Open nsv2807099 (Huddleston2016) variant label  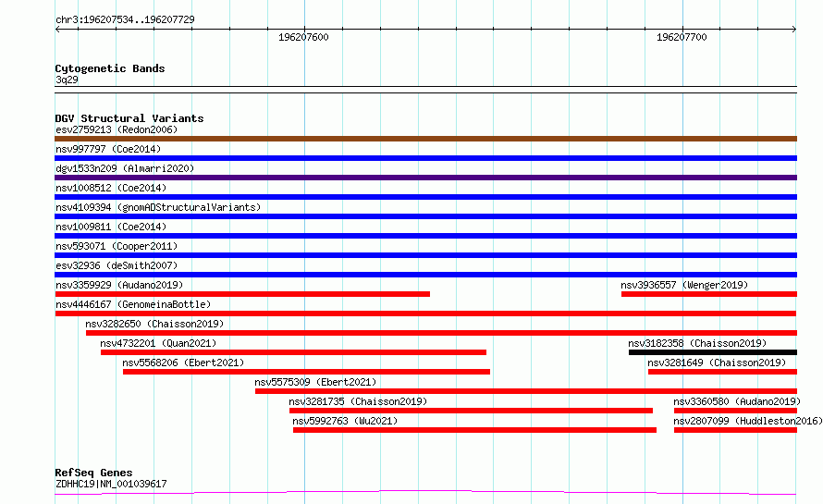pos(748,421)
